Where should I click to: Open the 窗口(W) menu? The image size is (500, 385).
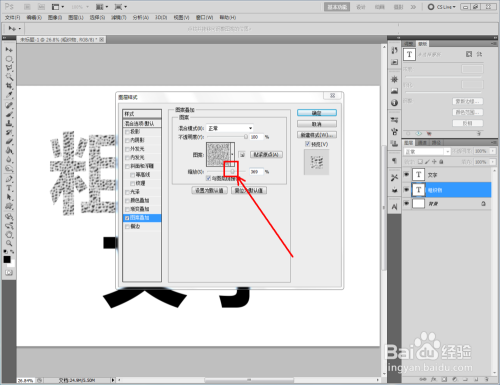pos(204,17)
